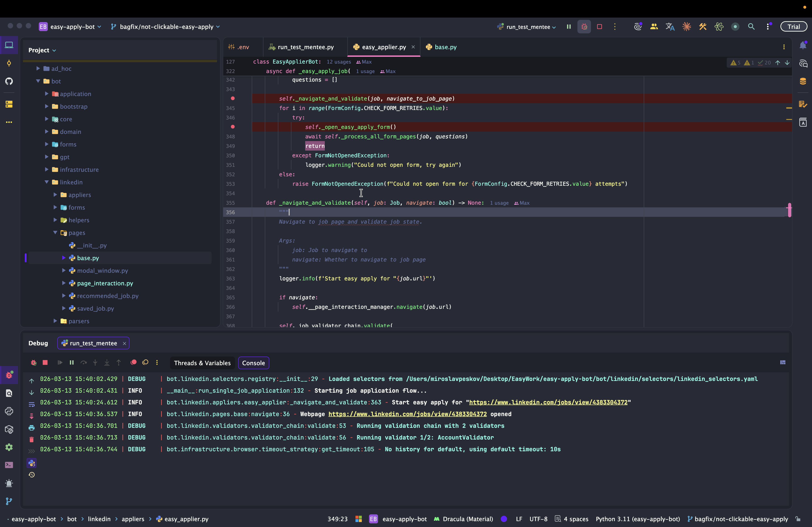Image resolution: width=812 pixels, height=527 pixels.
Task: Switch to Threads & Variables tab
Action: click(x=202, y=363)
